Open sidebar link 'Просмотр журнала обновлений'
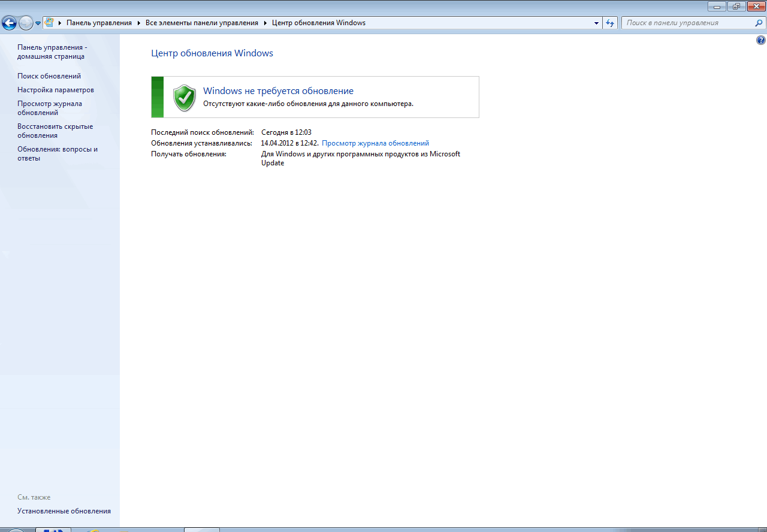Image resolution: width=767 pixels, height=532 pixels. tap(50, 108)
